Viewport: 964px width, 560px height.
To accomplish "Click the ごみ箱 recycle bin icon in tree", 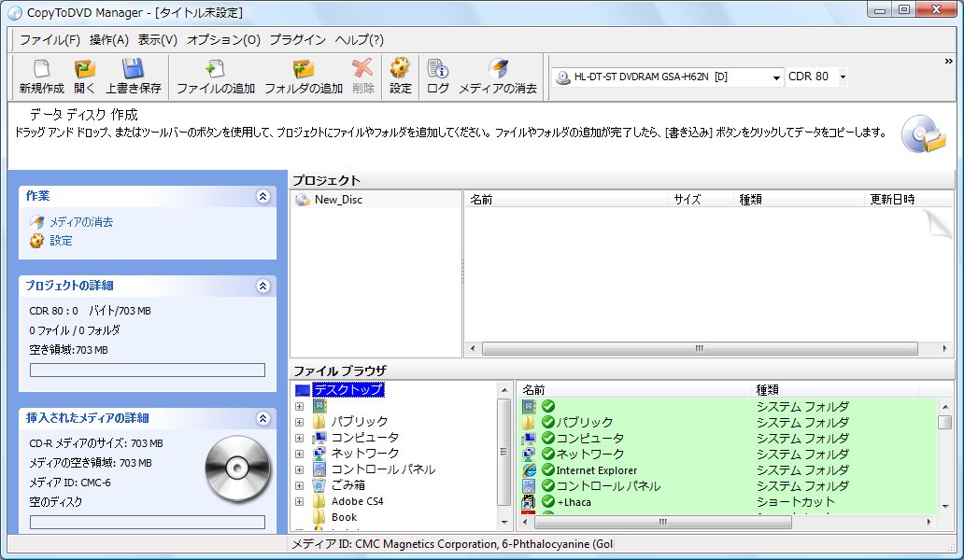I will pos(319,485).
